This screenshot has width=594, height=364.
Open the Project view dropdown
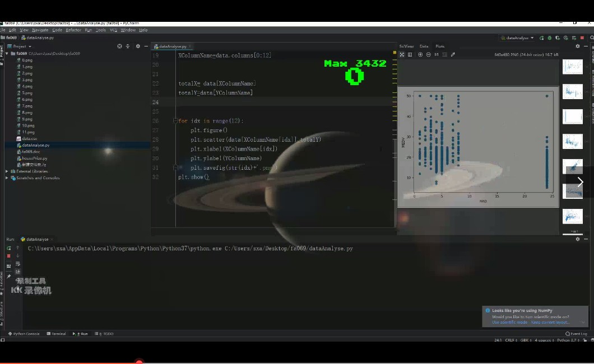[x=19, y=46]
